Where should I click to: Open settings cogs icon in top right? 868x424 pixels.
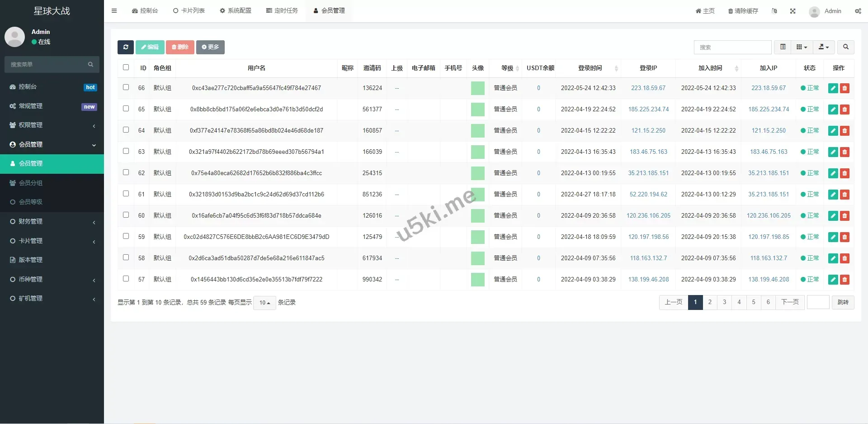[858, 11]
